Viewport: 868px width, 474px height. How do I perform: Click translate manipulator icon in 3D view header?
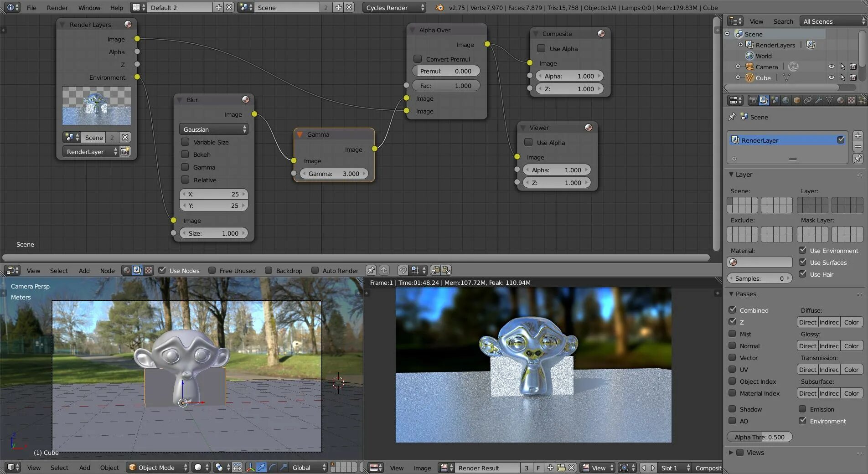click(x=261, y=467)
